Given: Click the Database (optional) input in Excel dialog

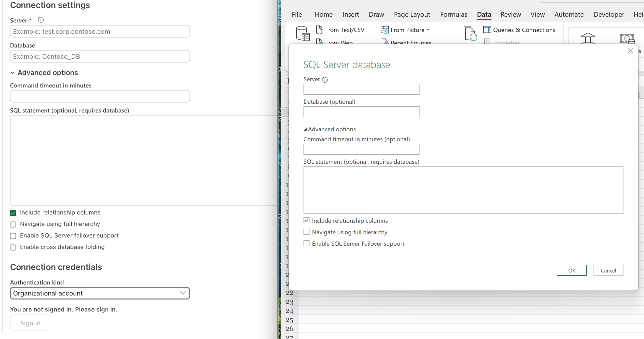Looking at the screenshot, I should (x=361, y=112).
